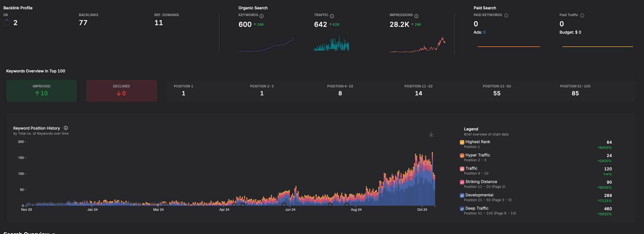Select the Improved keywords card
This screenshot has width=644, height=234.
(42, 91)
